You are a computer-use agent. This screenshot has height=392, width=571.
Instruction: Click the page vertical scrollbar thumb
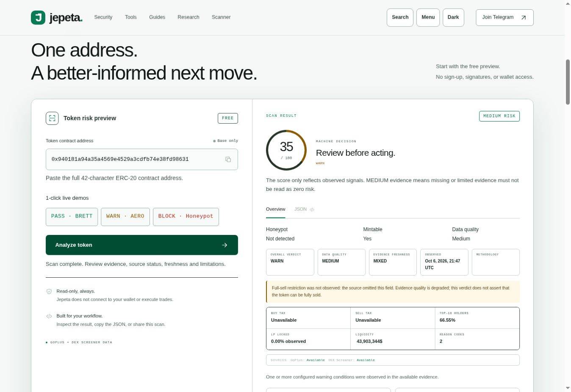tap(568, 82)
